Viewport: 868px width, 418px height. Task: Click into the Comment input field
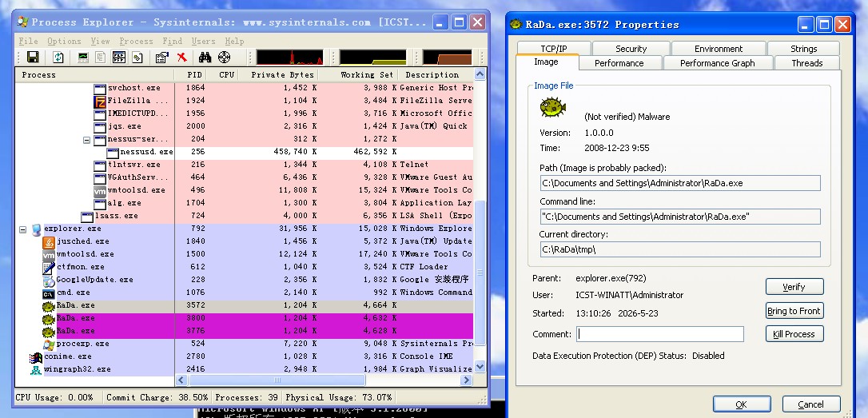click(x=660, y=334)
